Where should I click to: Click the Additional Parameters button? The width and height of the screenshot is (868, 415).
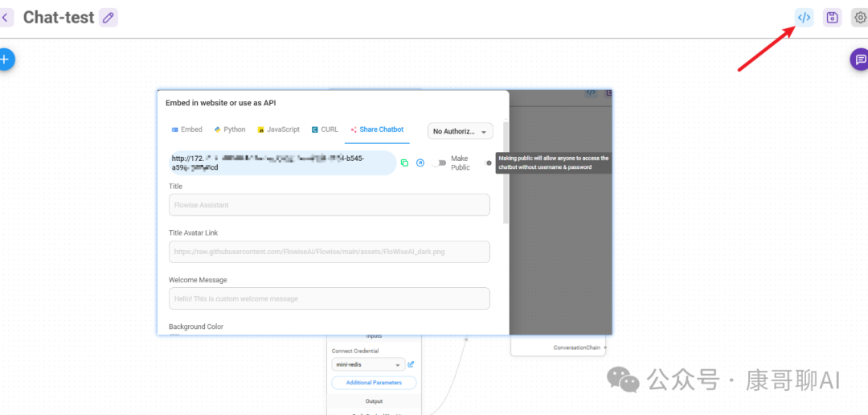coord(374,382)
